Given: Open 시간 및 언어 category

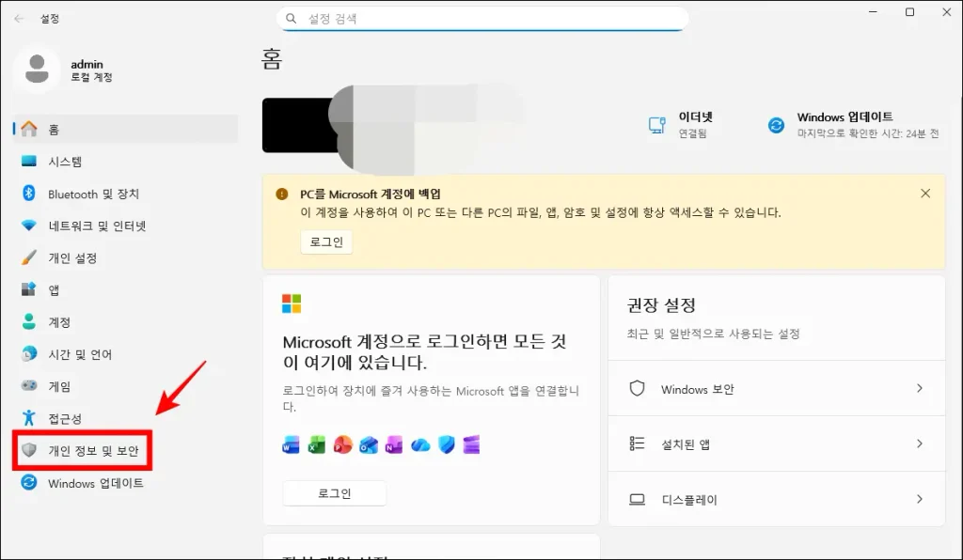Looking at the screenshot, I should click(x=125, y=354).
